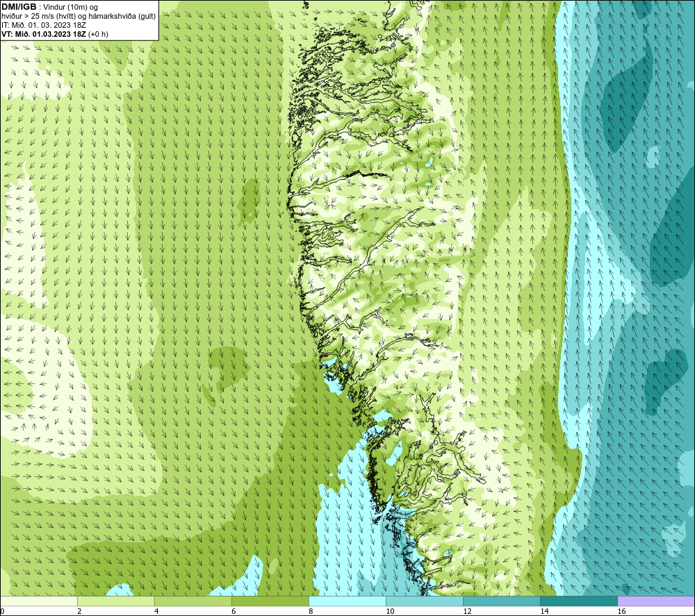Click the "10" tick label on the color scale
The width and height of the screenshot is (695, 616).
pyautogui.click(x=390, y=612)
